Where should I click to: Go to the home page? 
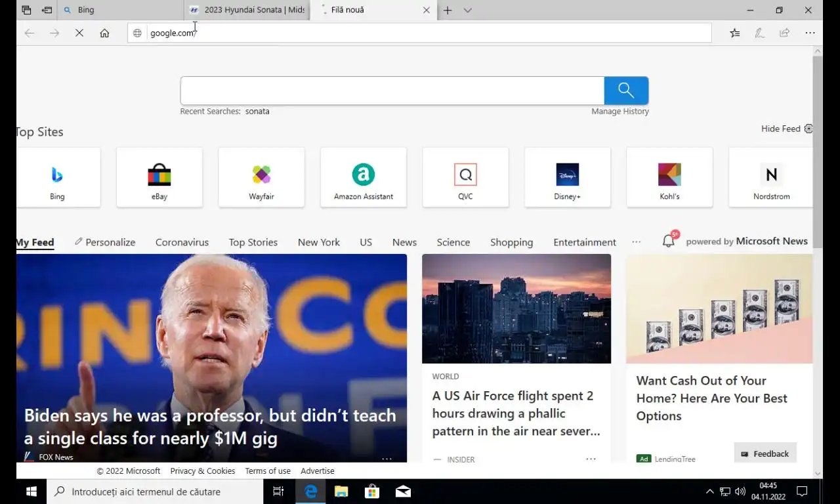(x=104, y=33)
